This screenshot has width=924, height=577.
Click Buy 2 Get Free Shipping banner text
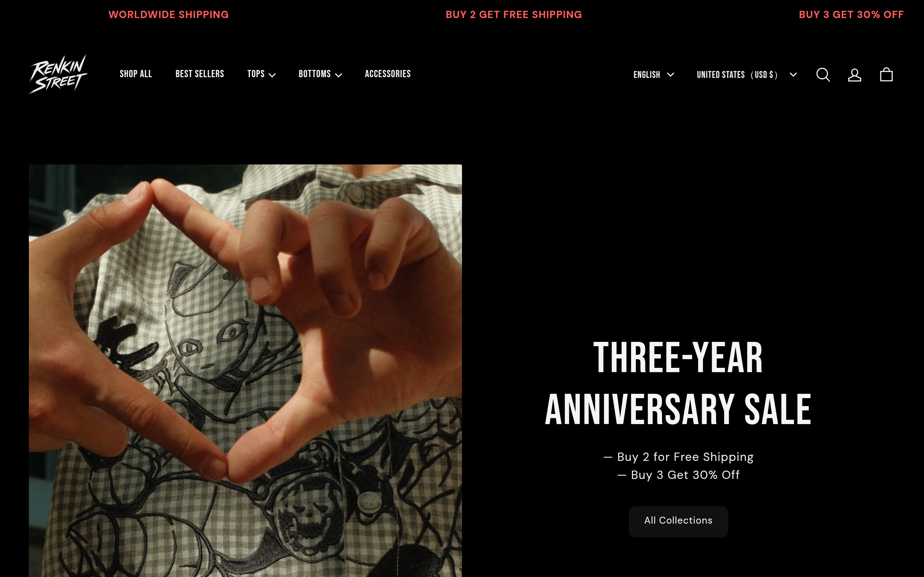[x=514, y=14]
